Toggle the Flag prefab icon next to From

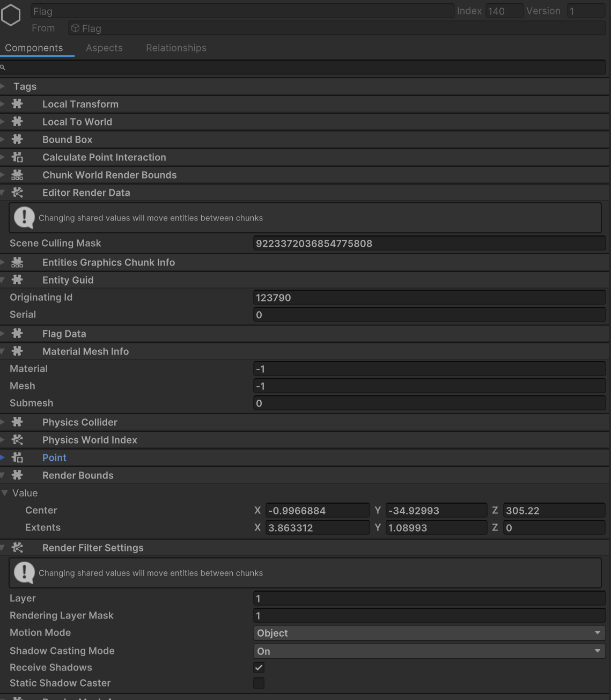(x=75, y=28)
